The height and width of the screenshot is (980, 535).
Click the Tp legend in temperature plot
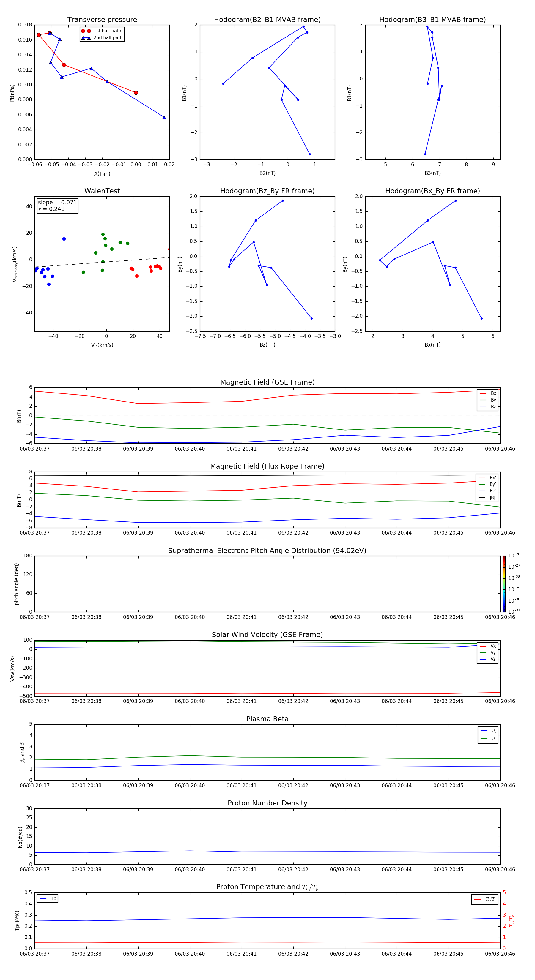pyautogui.click(x=48, y=899)
